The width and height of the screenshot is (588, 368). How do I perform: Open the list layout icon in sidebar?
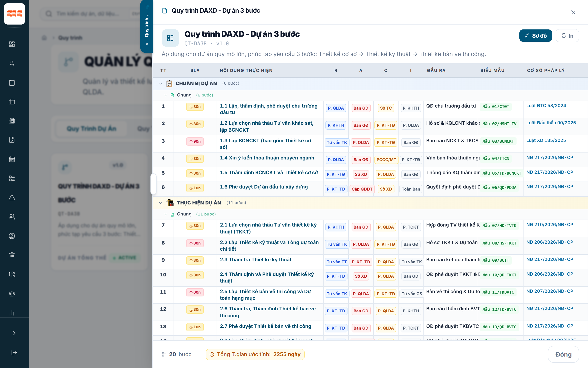pyautogui.click(x=12, y=178)
